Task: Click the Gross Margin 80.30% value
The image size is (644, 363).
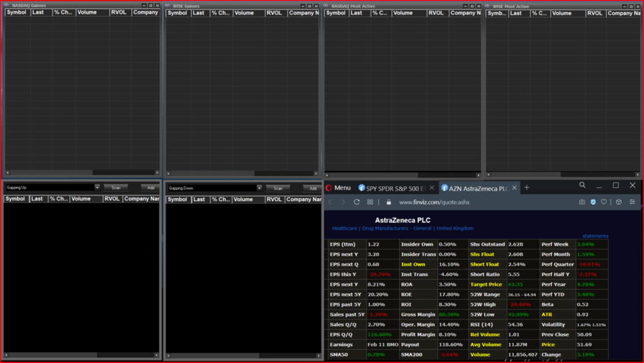Action: (x=449, y=315)
